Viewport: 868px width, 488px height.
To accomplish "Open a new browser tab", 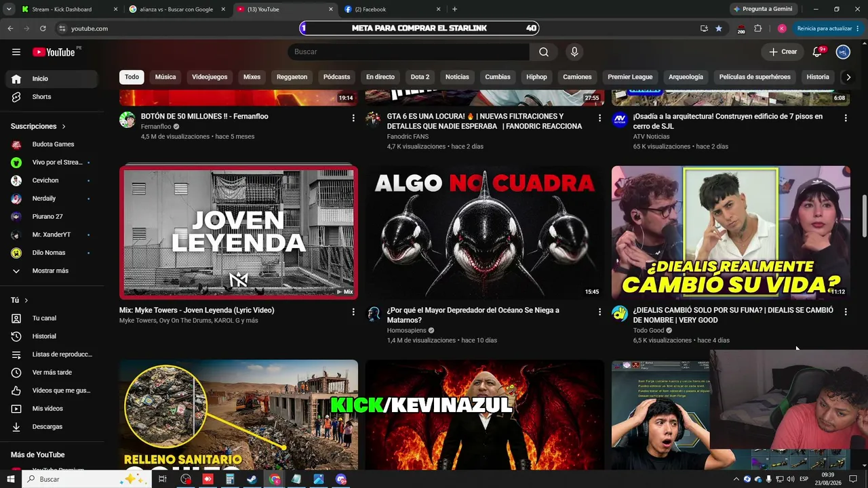I will (x=454, y=9).
